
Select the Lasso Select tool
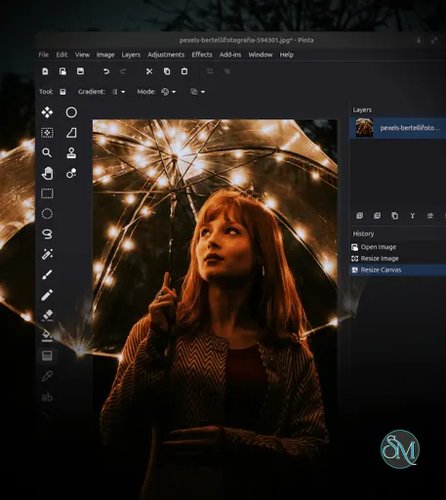47,234
